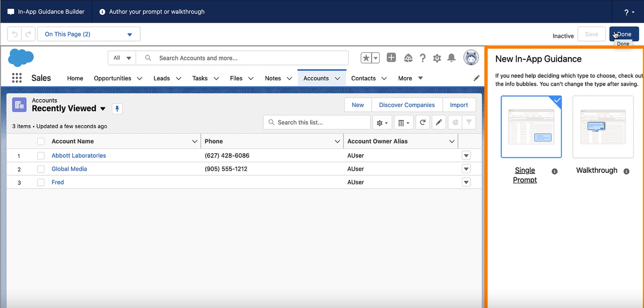
Task: Open the user avatar profile menu
Action: (x=471, y=58)
